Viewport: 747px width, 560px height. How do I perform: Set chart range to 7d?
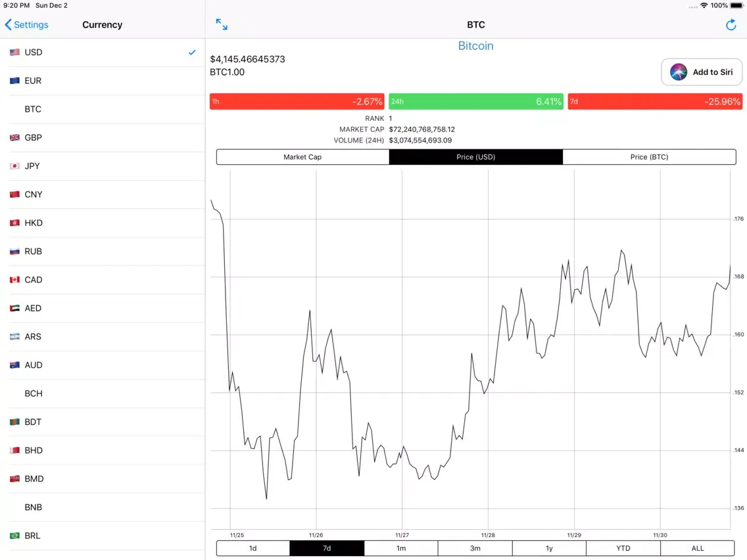[327, 548]
